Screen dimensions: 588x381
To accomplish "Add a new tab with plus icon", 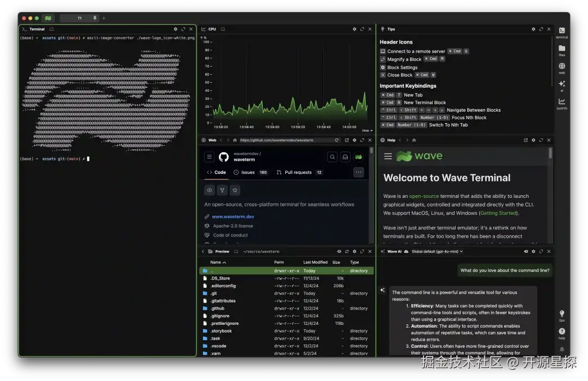I will click(104, 18).
